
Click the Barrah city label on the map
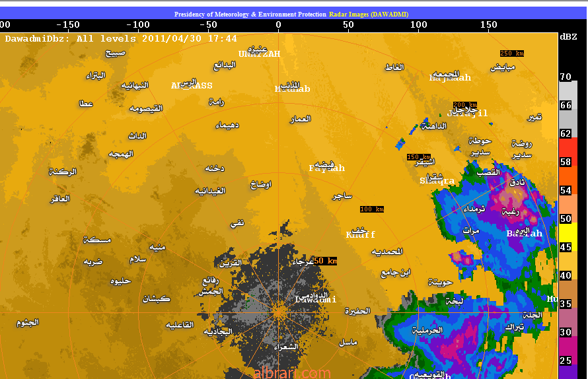[525, 234]
